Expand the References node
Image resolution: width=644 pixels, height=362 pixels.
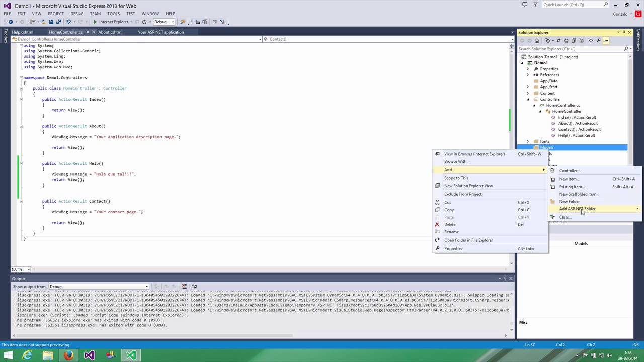(528, 75)
